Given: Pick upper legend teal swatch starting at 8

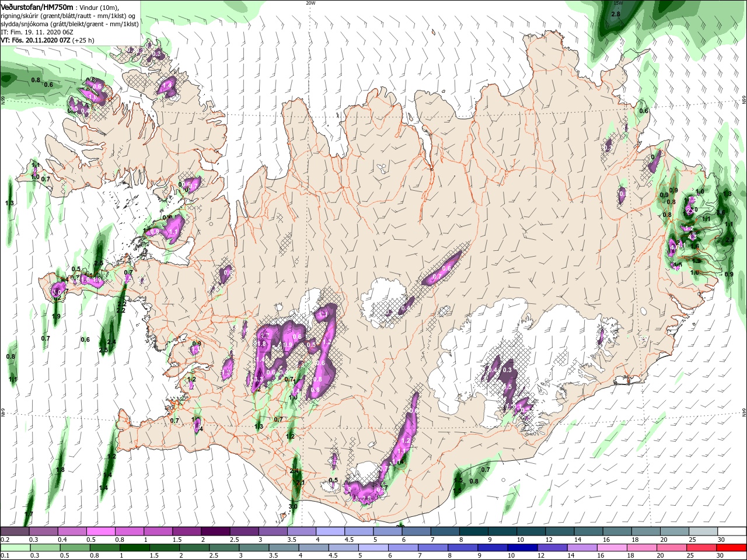Looking at the screenshot, I should [473, 531].
